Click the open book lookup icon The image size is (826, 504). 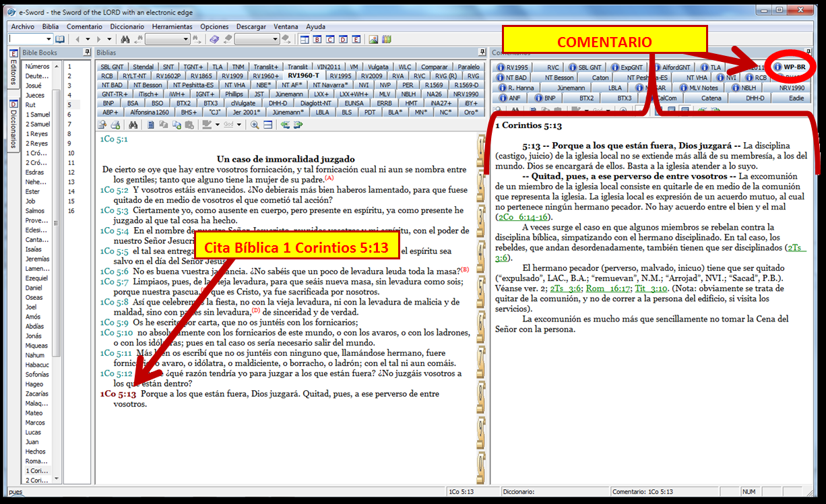(60, 40)
